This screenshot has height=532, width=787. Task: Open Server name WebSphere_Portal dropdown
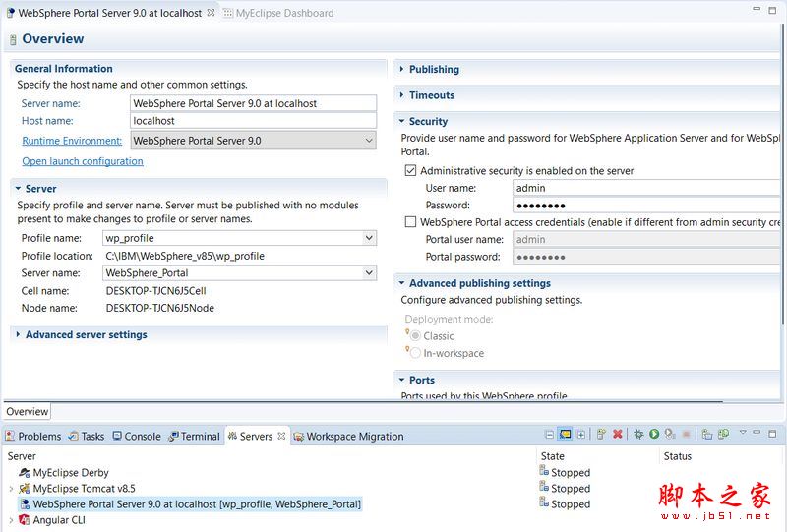coord(369,272)
